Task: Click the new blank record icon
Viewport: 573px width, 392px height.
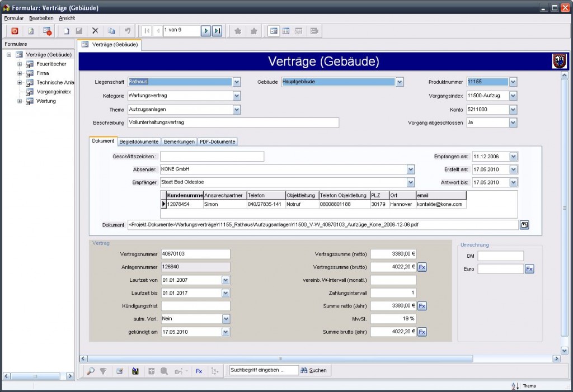Action: tap(66, 31)
